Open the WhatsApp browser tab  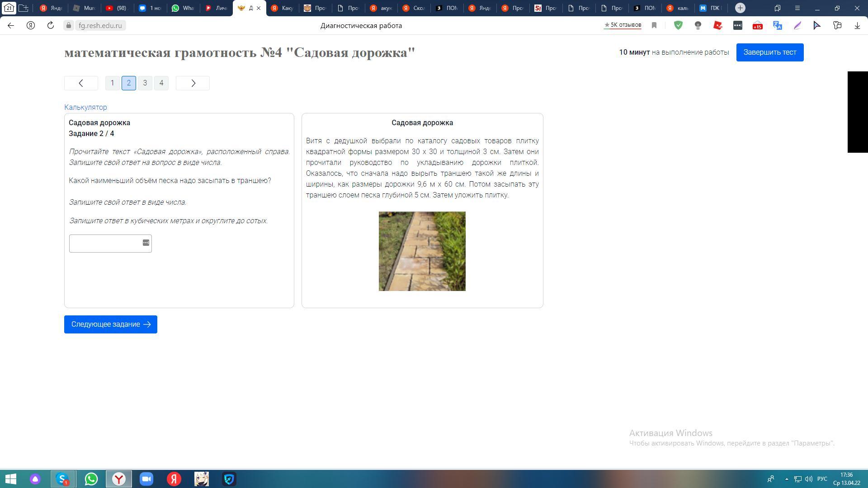tap(183, 8)
